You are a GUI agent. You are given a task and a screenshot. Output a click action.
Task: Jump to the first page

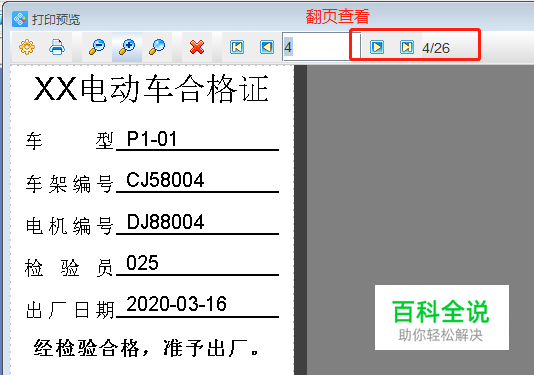pyautogui.click(x=237, y=47)
